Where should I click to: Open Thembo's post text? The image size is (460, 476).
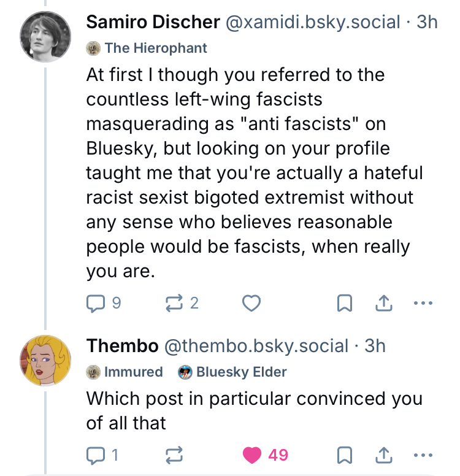(x=254, y=410)
